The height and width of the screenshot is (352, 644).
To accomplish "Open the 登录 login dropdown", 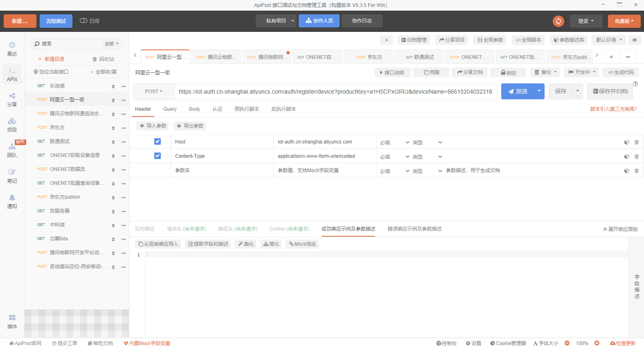I will (586, 21).
